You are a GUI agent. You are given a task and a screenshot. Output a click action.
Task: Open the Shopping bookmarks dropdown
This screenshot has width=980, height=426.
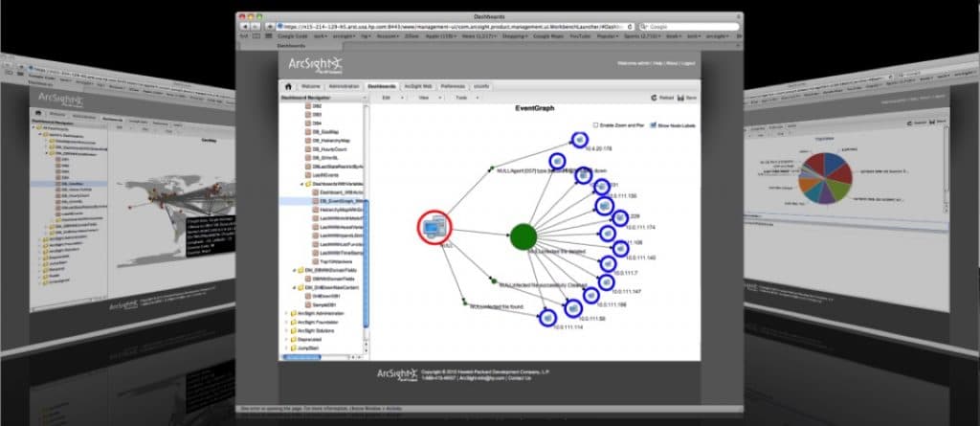(x=515, y=36)
